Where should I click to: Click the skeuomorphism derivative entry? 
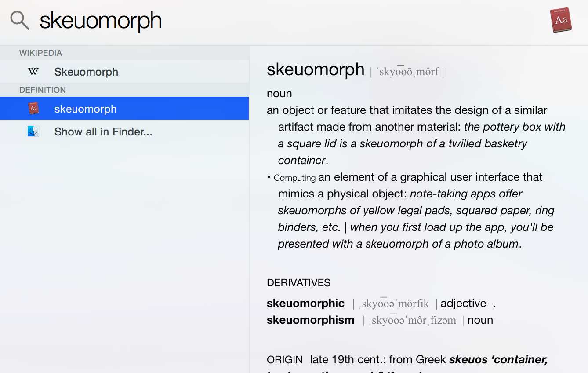(310, 320)
